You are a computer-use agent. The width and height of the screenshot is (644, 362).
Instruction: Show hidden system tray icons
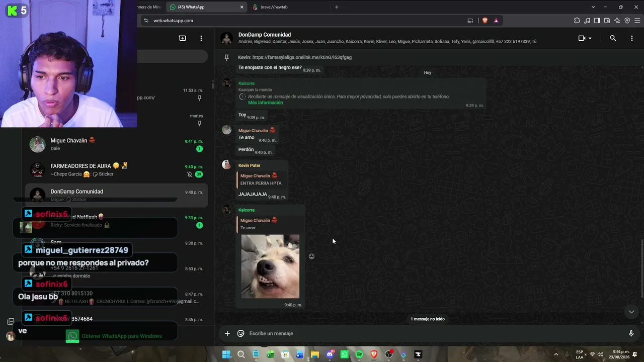(x=556, y=354)
